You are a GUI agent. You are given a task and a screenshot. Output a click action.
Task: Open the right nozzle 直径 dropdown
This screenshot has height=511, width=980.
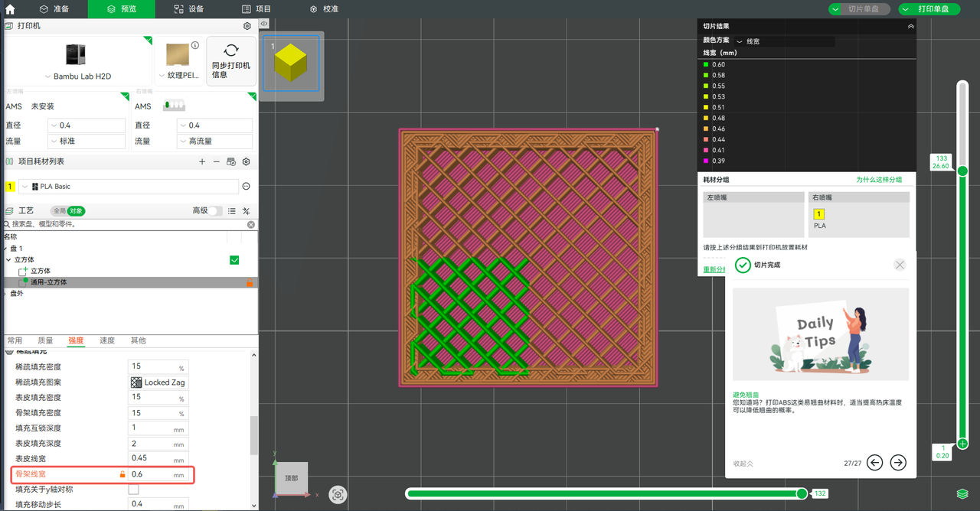pos(214,125)
